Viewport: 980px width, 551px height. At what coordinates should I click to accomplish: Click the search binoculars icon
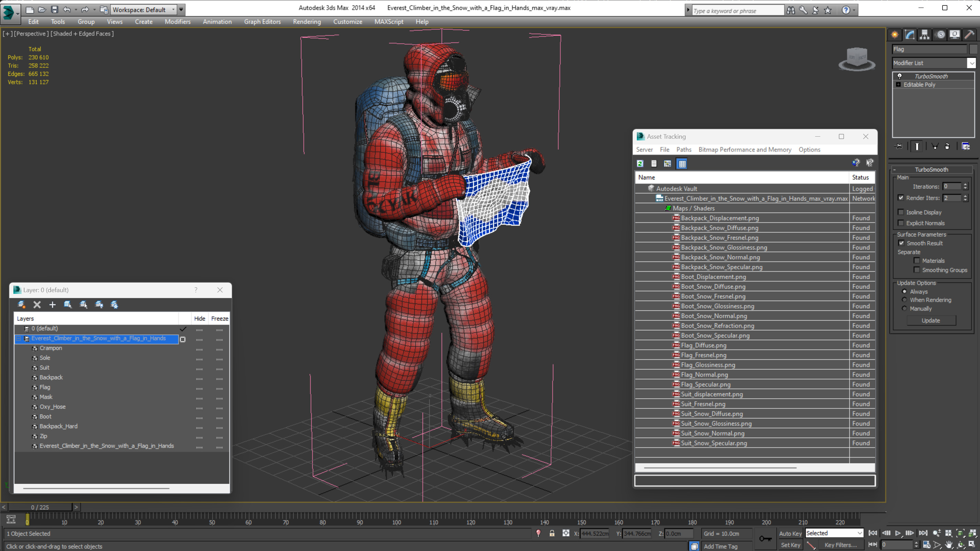(791, 10)
